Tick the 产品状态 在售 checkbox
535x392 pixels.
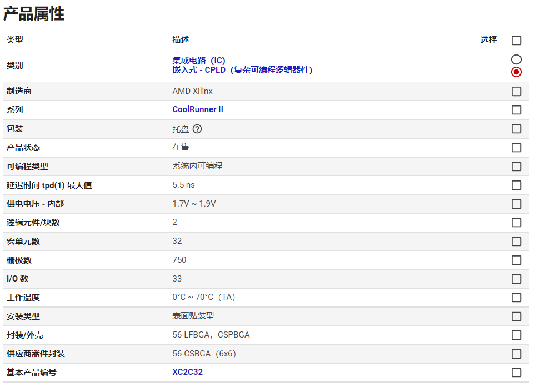point(516,148)
